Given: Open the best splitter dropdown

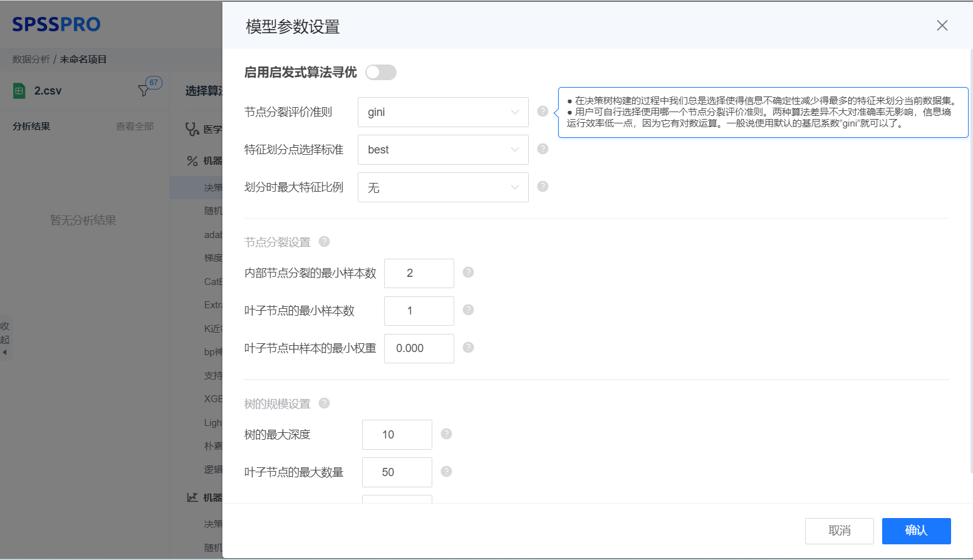Looking at the screenshot, I should 443,149.
